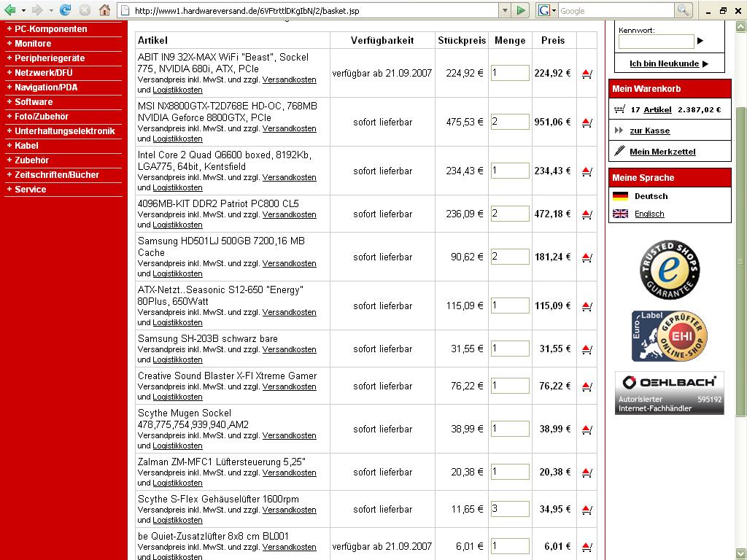Image resolution: width=747 pixels, height=560 pixels.
Task: Switch language to Englisch
Action: 649,214
